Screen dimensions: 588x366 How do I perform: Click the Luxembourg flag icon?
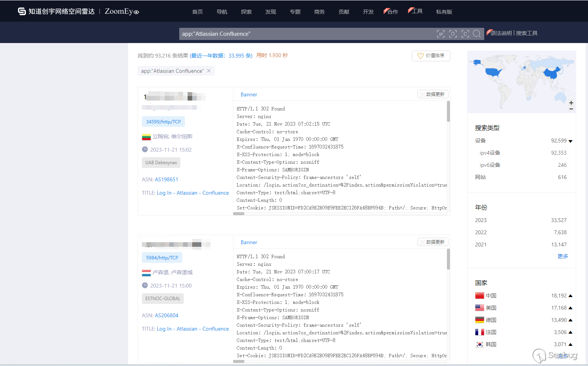pos(146,273)
